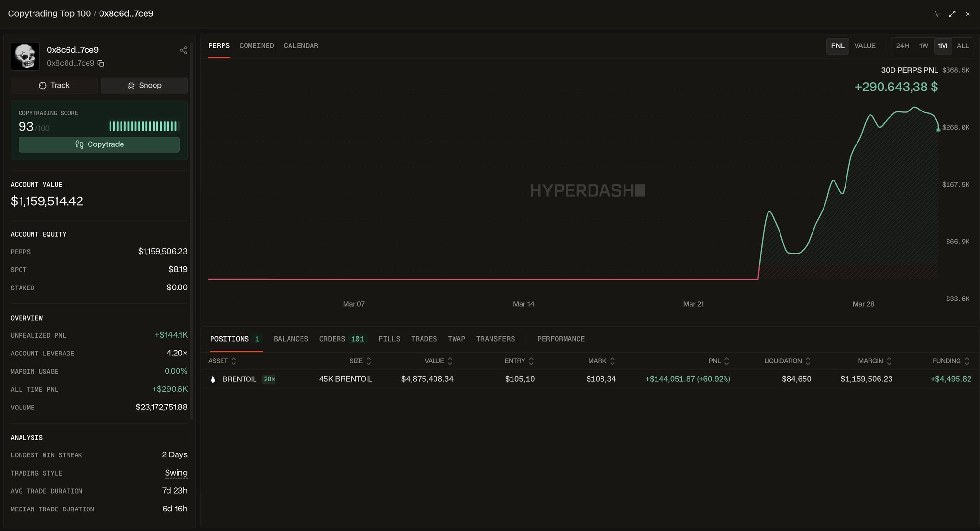Click the share icon beside wallet name
Viewport: 980px width, 531px height.
(183, 50)
